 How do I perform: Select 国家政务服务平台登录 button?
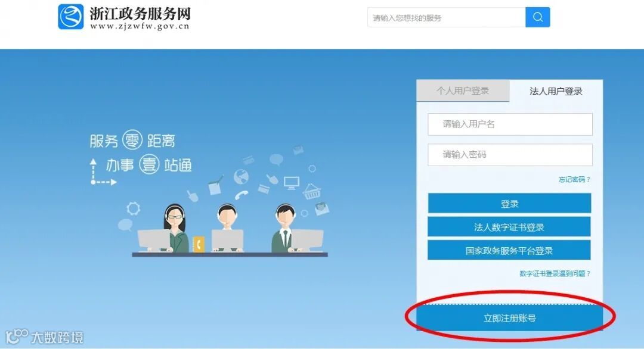tap(509, 250)
